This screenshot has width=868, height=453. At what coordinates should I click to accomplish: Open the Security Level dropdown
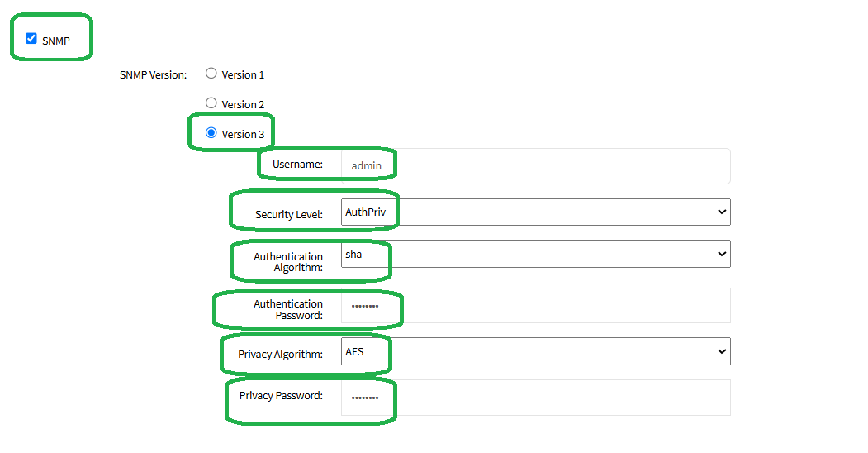[535, 212]
